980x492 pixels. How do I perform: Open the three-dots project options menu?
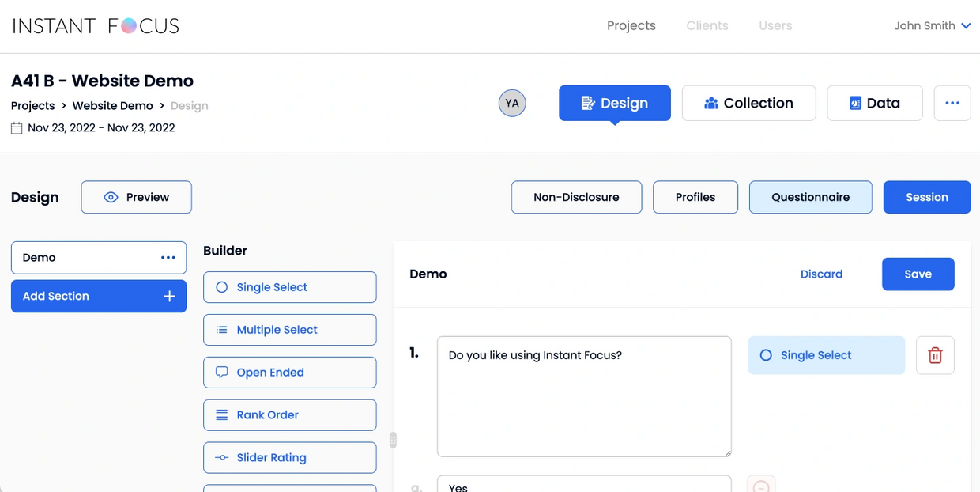pos(952,103)
